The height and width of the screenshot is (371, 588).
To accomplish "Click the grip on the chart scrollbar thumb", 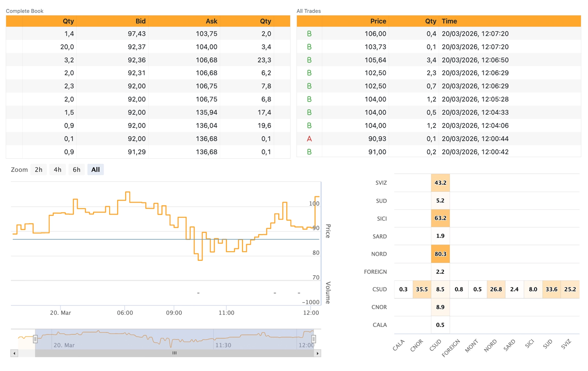I will pos(174,353).
